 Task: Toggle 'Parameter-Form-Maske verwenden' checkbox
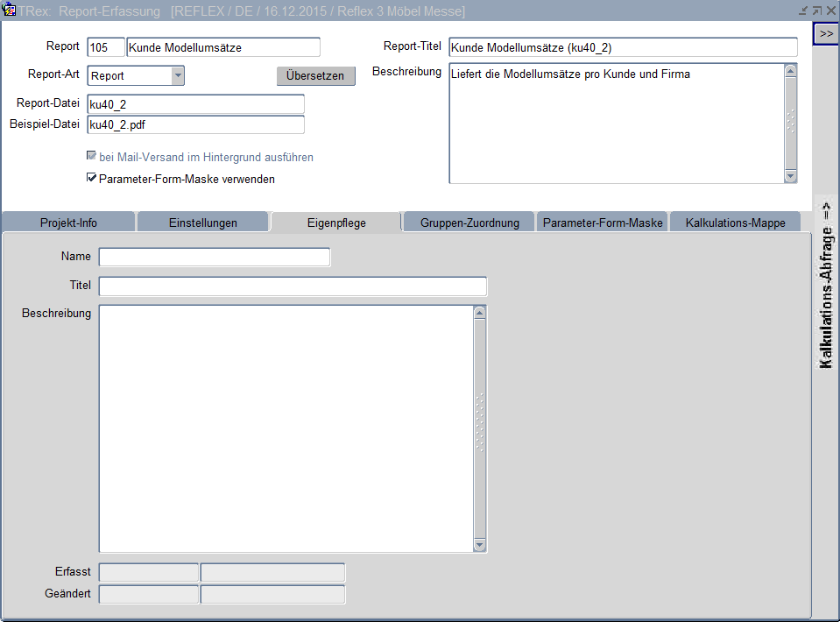pyautogui.click(x=91, y=179)
